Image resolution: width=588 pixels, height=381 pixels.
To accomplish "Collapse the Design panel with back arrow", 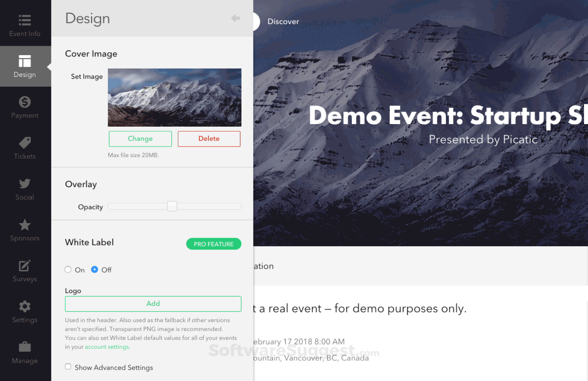I will pos(235,18).
